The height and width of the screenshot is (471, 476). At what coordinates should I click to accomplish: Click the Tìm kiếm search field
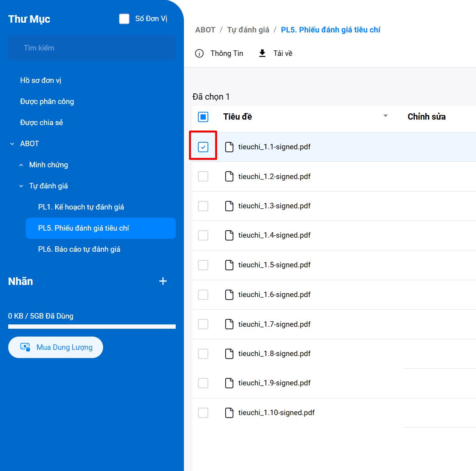[92, 48]
